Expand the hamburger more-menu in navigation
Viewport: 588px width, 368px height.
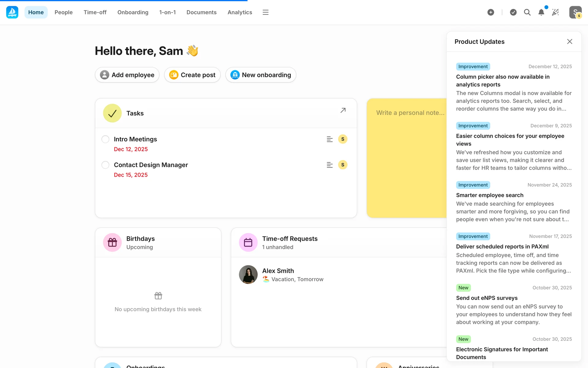[266, 12]
